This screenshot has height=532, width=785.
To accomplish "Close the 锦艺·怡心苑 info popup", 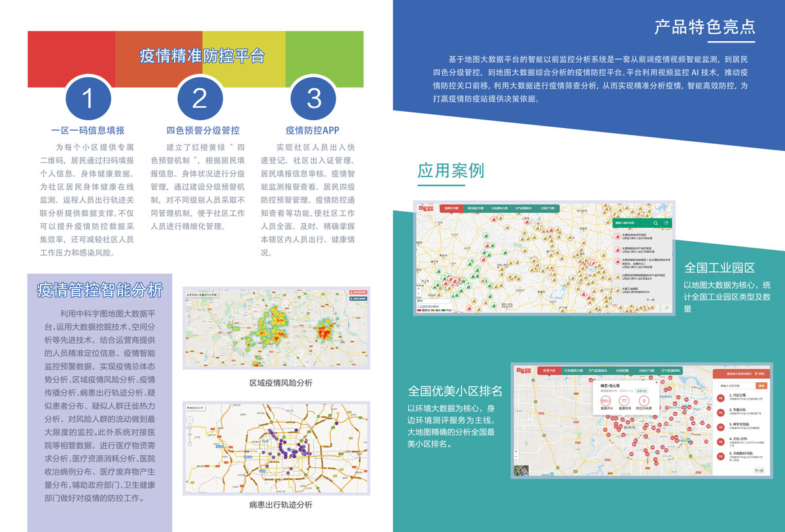I will [656, 383].
